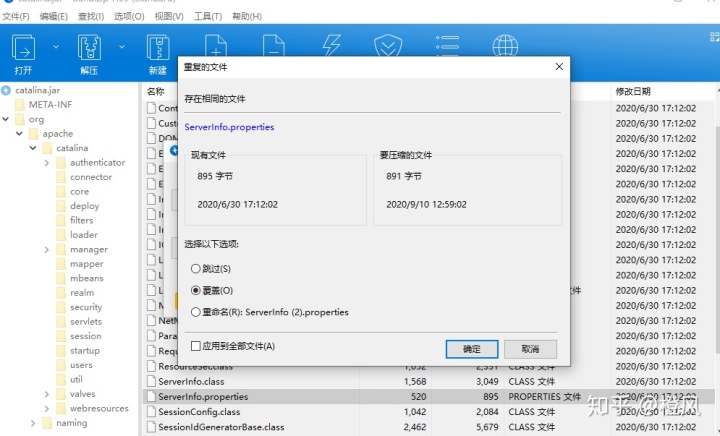Select session folder in tree
The image size is (720, 436).
pyautogui.click(x=85, y=336)
